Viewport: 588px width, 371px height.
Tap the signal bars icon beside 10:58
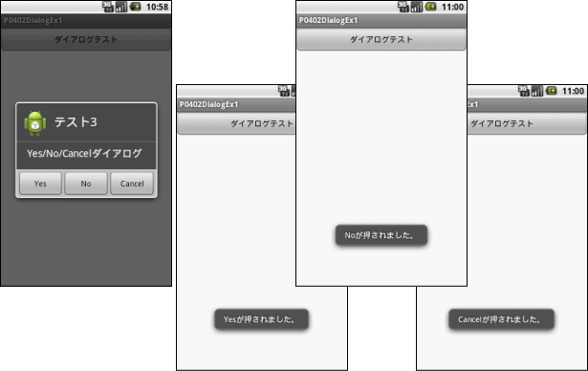[x=121, y=7]
